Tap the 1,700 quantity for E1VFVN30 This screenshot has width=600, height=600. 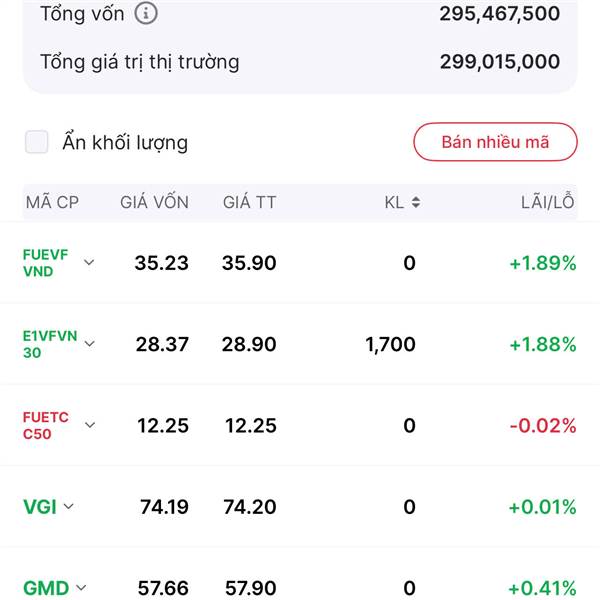[390, 344]
